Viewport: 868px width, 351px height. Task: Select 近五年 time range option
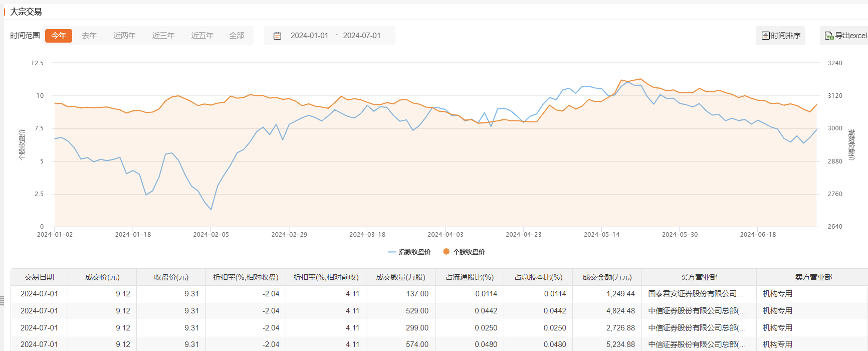pyautogui.click(x=202, y=36)
